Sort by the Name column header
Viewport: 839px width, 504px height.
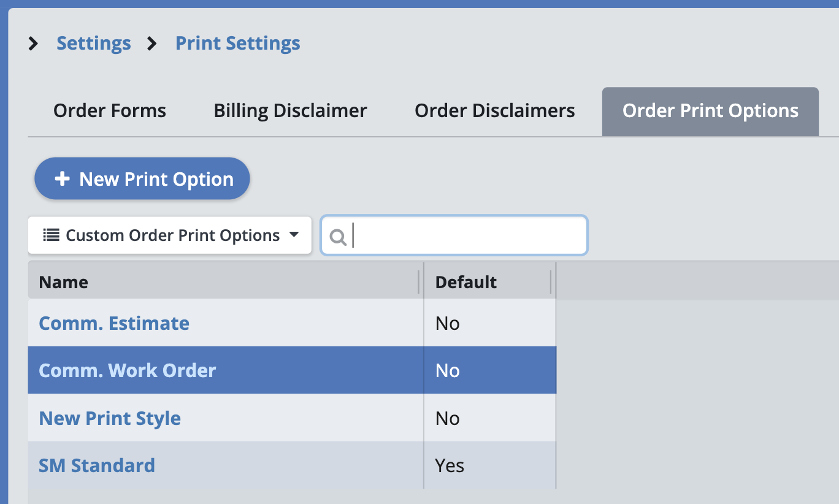[x=64, y=282]
